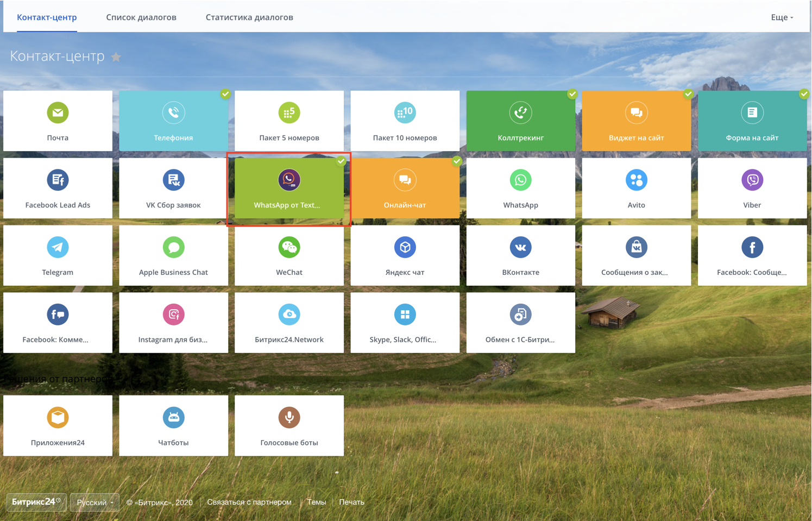Click the Голосовые боты label
812x521 pixels.
tap(289, 443)
